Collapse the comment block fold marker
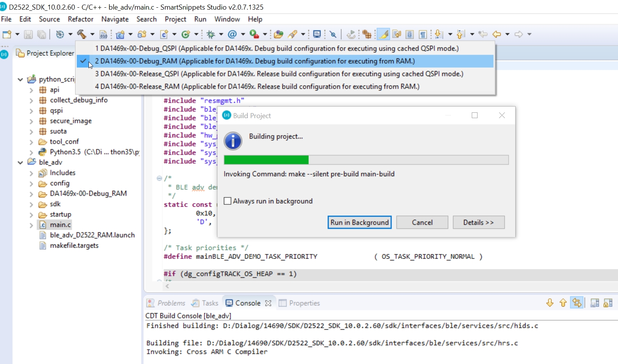 click(159, 178)
